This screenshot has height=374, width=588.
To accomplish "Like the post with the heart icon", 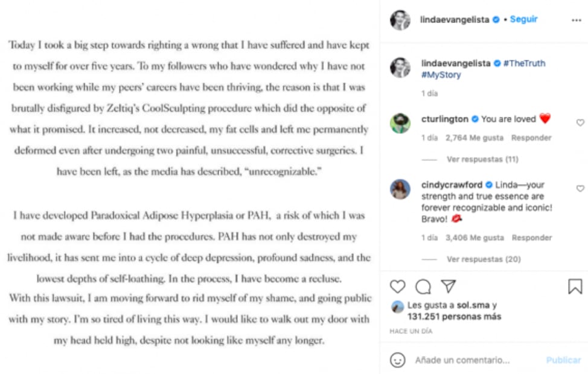I will click(x=397, y=286).
